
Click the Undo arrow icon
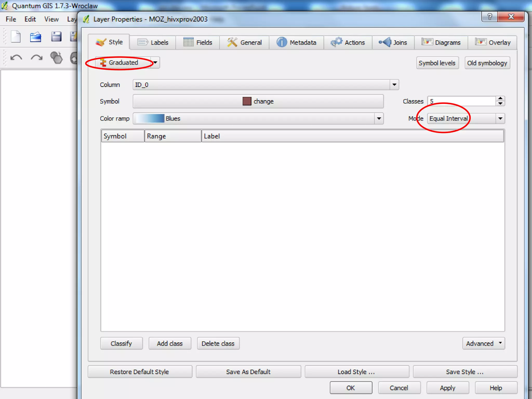(x=16, y=58)
